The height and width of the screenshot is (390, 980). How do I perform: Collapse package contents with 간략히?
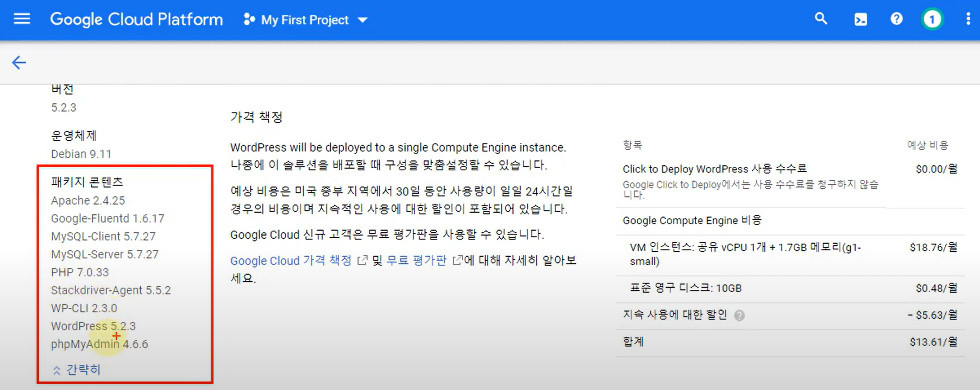click(x=77, y=370)
